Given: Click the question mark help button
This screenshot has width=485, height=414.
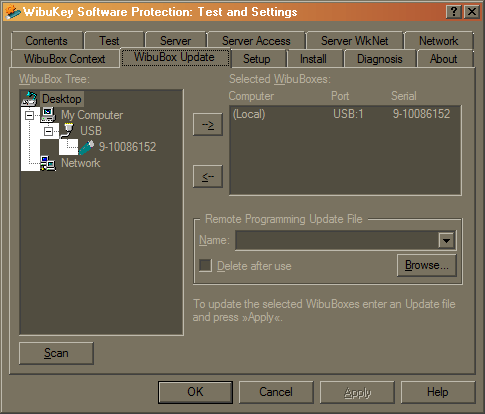Looking at the screenshot, I should point(453,12).
